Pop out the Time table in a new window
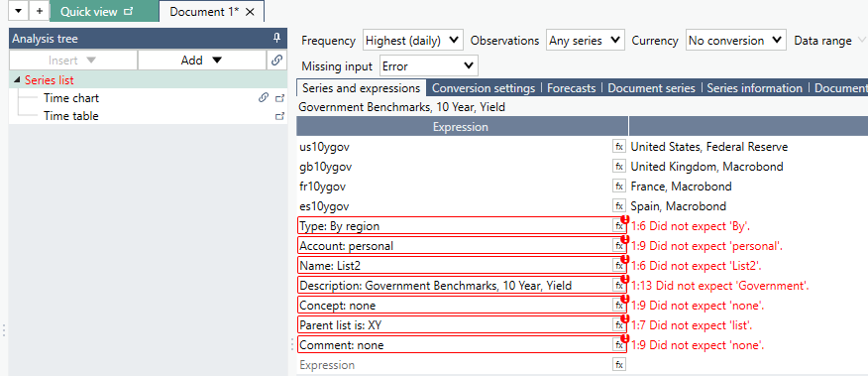The image size is (868, 376). [280, 116]
